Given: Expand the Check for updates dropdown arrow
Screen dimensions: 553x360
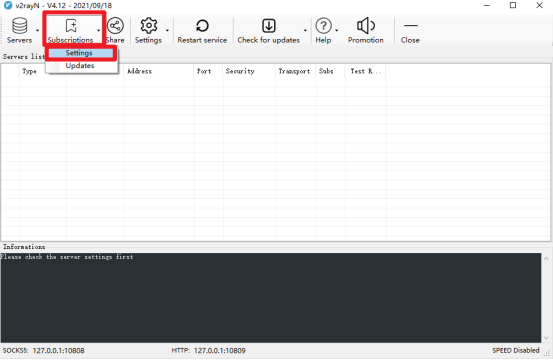Looking at the screenshot, I should (305, 30).
